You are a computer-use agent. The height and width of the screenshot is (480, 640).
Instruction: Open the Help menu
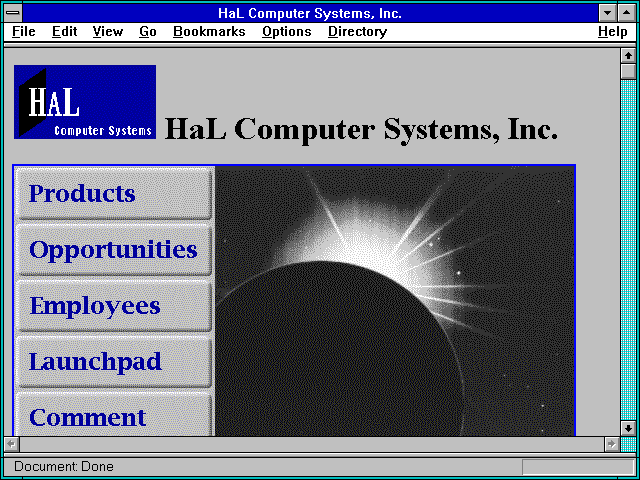613,32
